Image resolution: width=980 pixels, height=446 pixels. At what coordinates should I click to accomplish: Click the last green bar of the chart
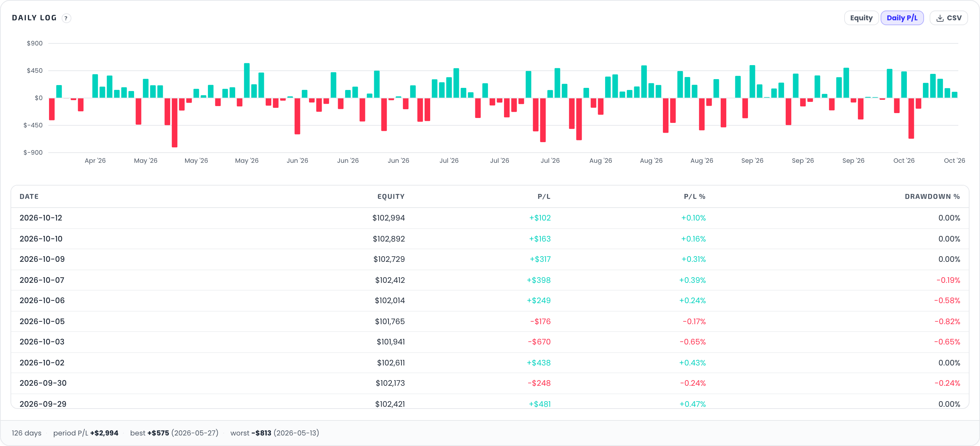click(x=954, y=95)
